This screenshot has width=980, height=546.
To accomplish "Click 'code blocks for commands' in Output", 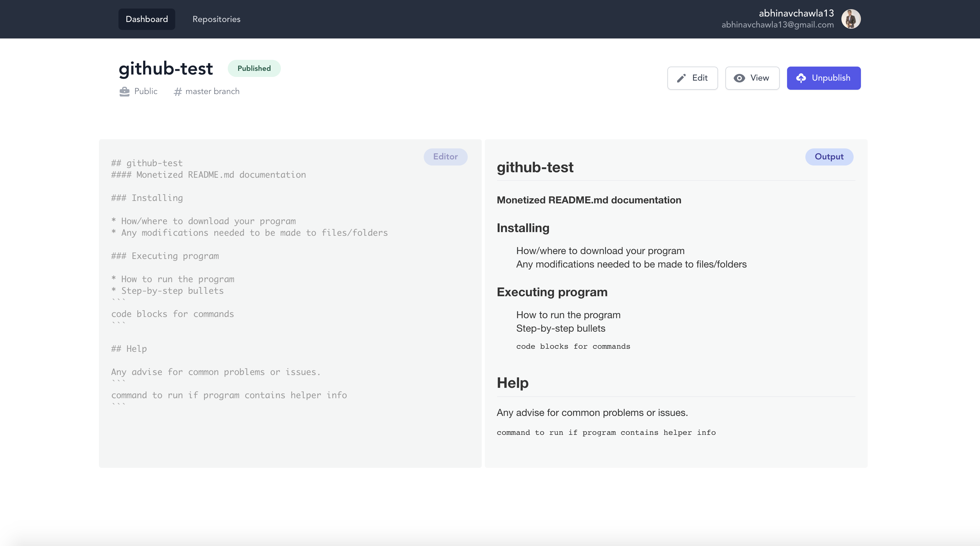I will point(573,347).
